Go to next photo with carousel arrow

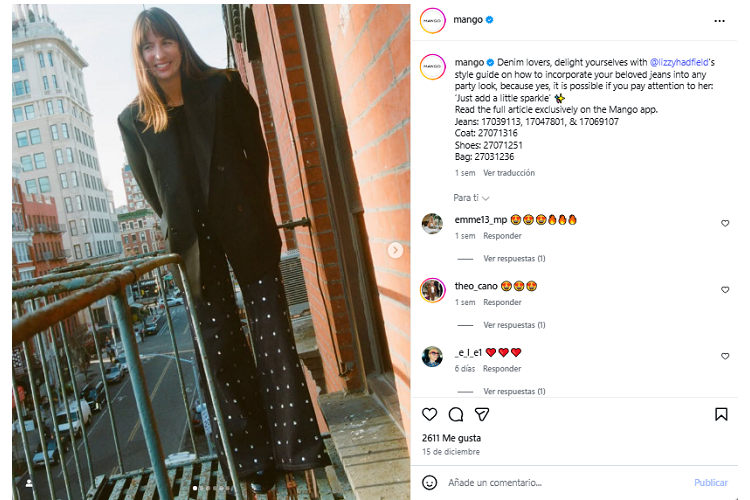click(395, 250)
